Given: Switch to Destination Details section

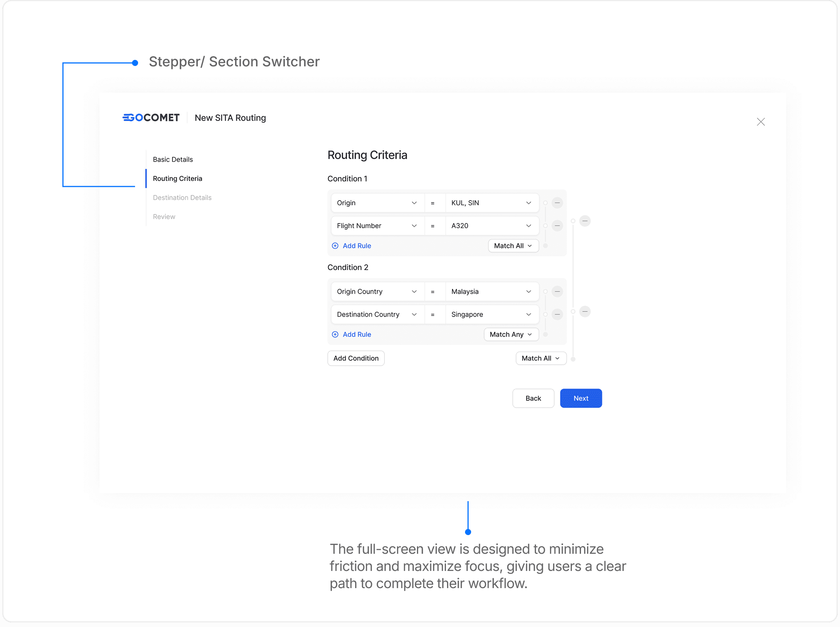Looking at the screenshot, I should (182, 198).
